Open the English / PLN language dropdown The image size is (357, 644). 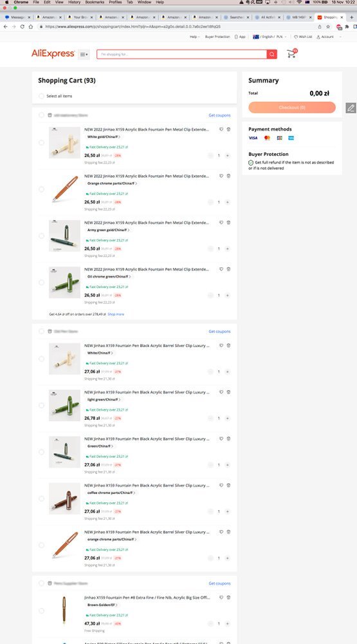click(x=270, y=37)
